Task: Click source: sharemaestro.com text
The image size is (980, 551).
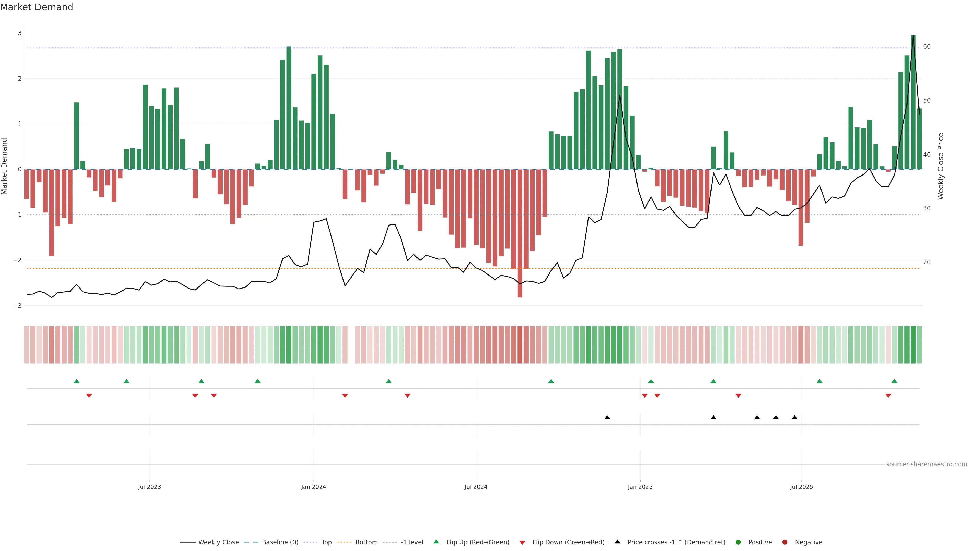Action: (x=926, y=464)
